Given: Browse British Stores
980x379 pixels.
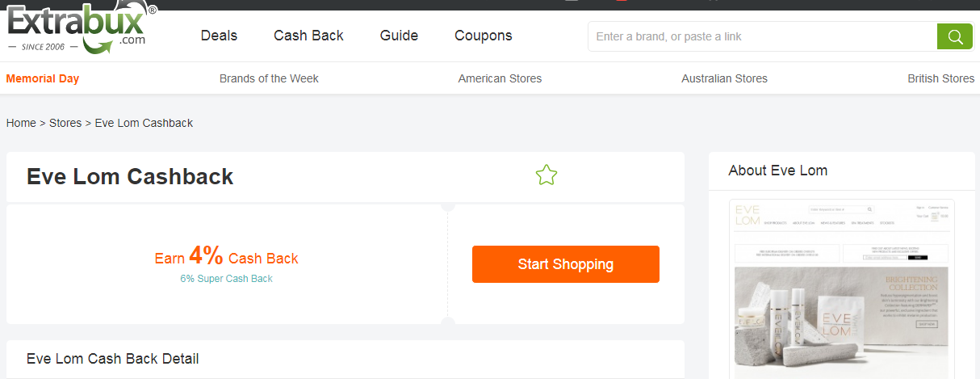Looking at the screenshot, I should point(941,78).
